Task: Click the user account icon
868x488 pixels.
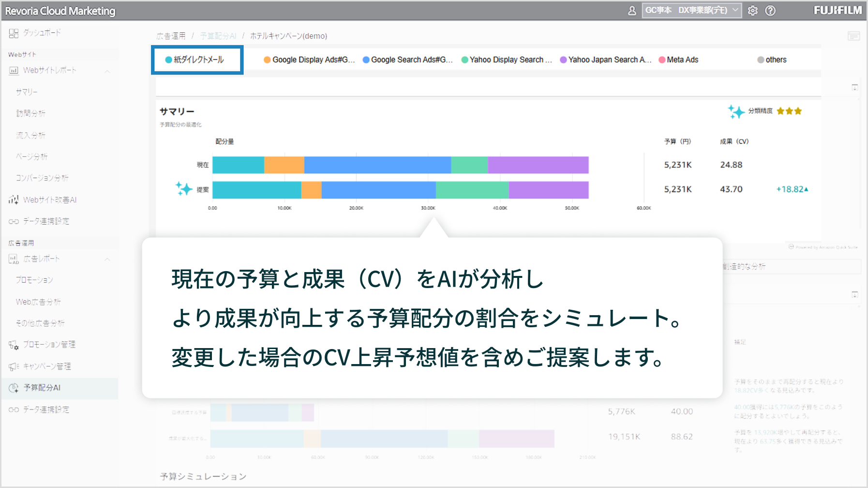Action: [632, 10]
